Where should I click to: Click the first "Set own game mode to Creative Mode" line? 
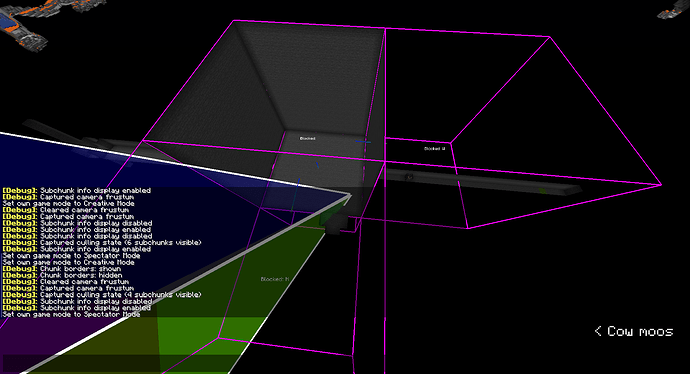(x=69, y=204)
